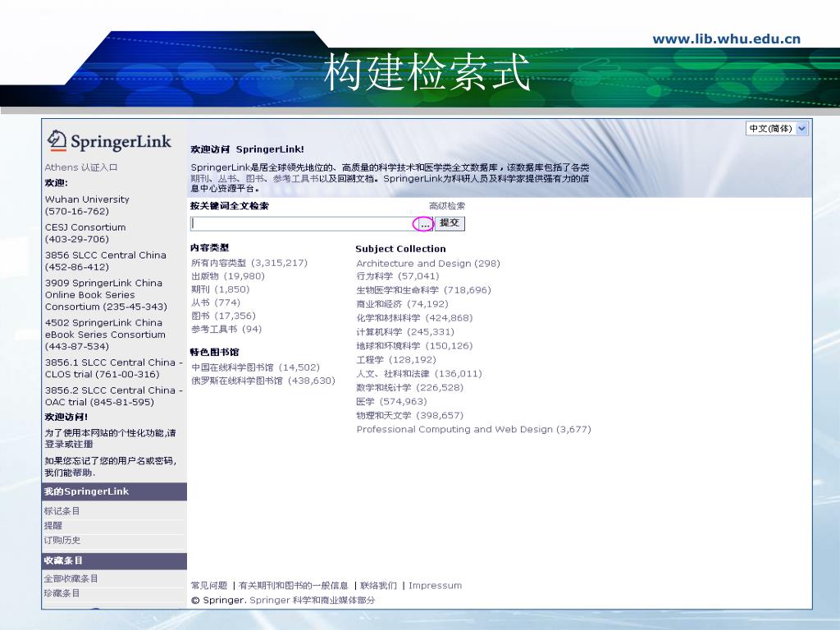Select 我的SpringerLink sidebar header
840x630 pixels.
point(114,491)
